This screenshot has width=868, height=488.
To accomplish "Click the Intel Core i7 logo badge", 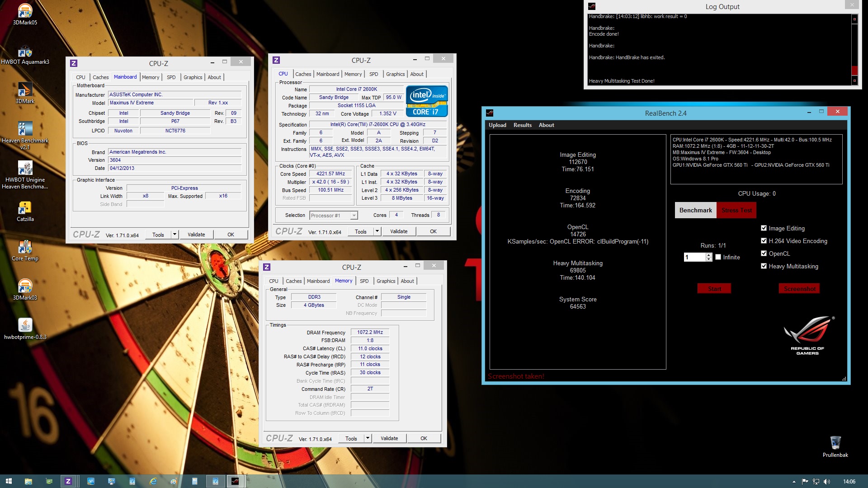I will coord(427,101).
